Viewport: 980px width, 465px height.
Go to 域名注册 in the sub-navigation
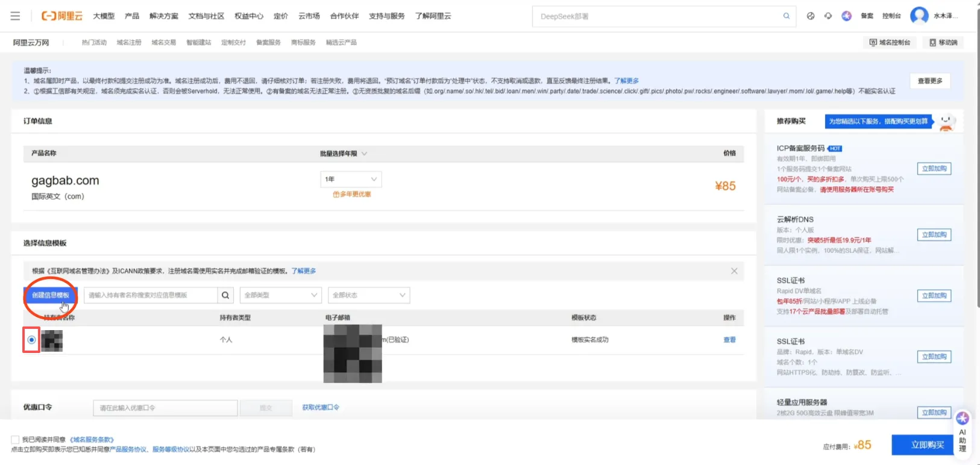129,43
